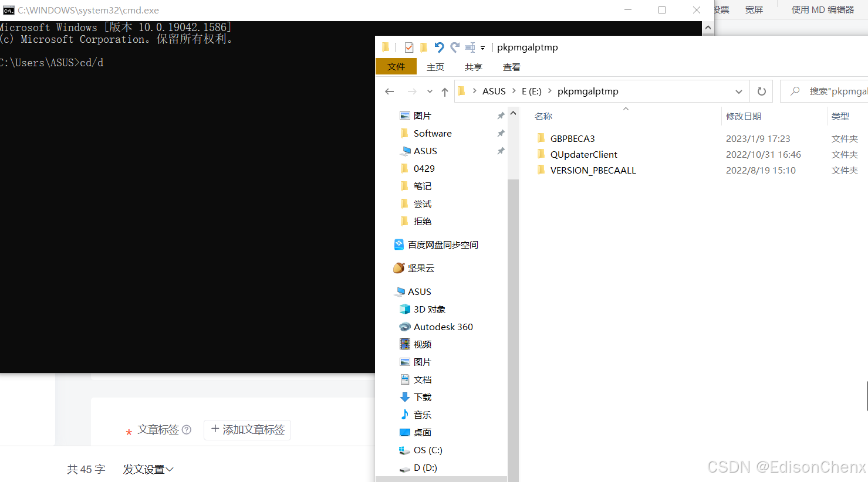Viewport: 868px width, 482px height.
Task: Expand the chevron after ASUS in address bar
Action: tap(514, 91)
